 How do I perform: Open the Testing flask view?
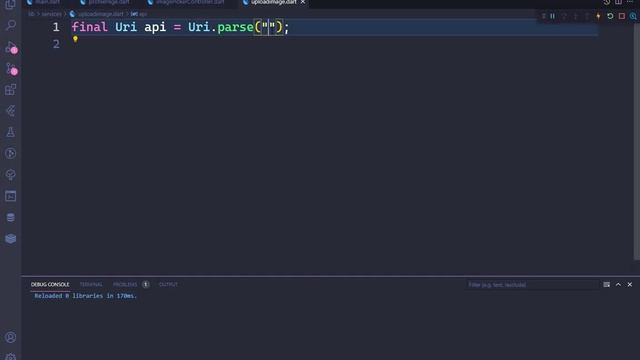click(11, 132)
